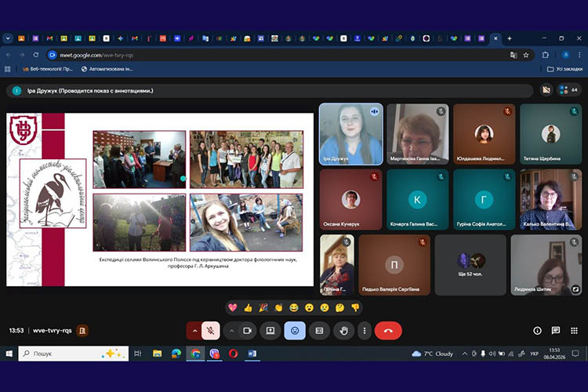Send the heart emoji reaction
Viewport: 588px width, 392px height.
[x=232, y=307]
